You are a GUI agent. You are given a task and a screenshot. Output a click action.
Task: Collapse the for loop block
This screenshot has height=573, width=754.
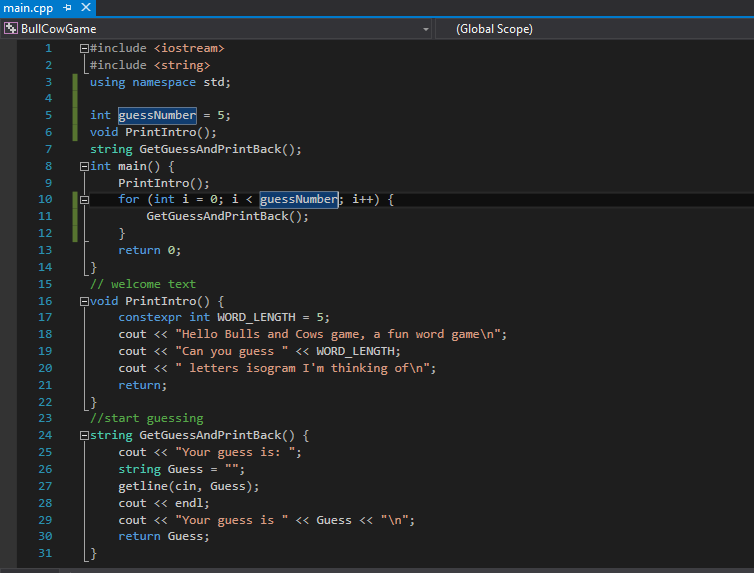tap(84, 200)
